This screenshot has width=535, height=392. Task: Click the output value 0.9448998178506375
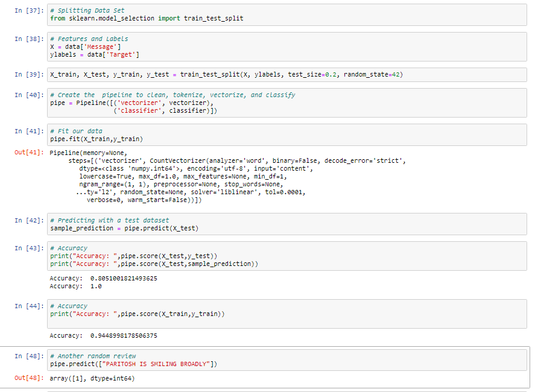pos(124,336)
